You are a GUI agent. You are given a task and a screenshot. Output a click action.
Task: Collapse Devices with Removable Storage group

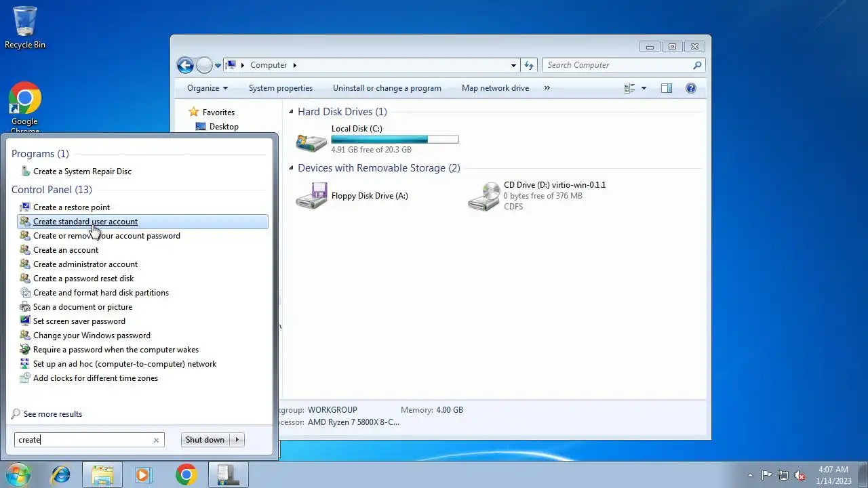point(291,168)
